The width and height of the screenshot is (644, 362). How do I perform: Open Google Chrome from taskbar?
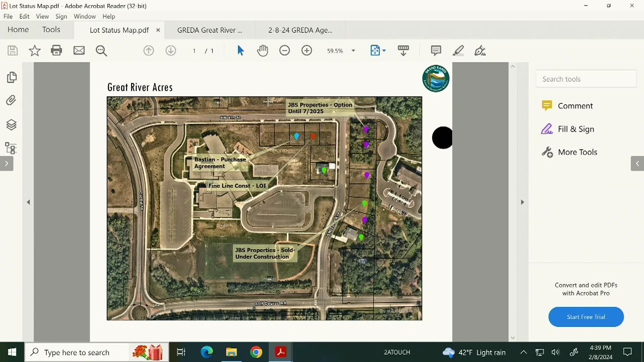pyautogui.click(x=256, y=352)
